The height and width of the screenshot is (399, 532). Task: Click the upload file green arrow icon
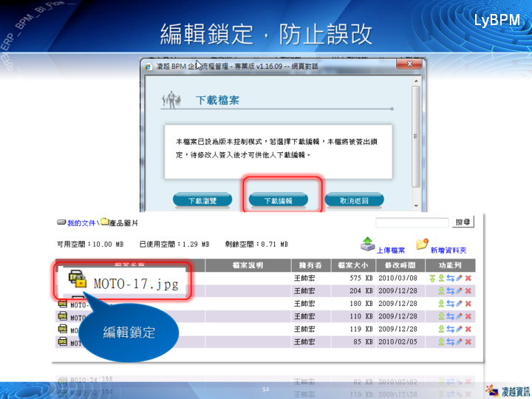[367, 245]
